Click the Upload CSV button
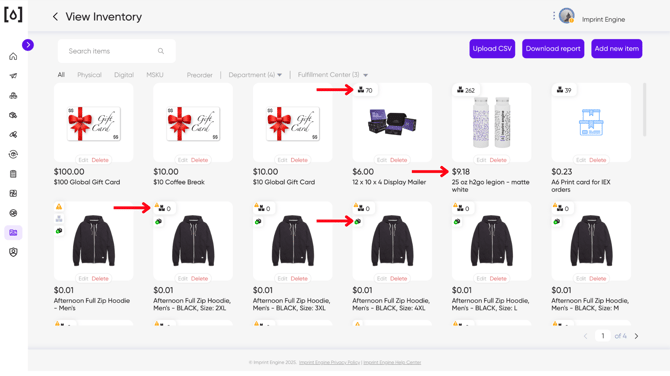 (492, 49)
